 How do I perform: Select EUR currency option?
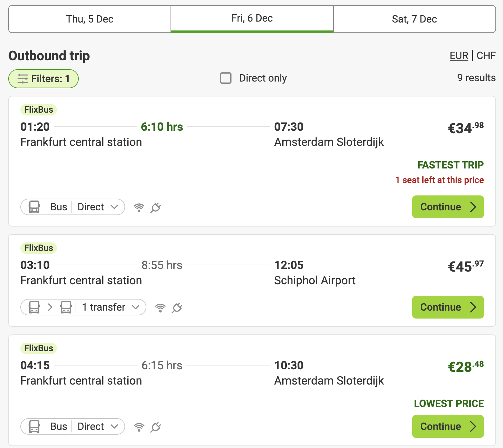point(459,56)
